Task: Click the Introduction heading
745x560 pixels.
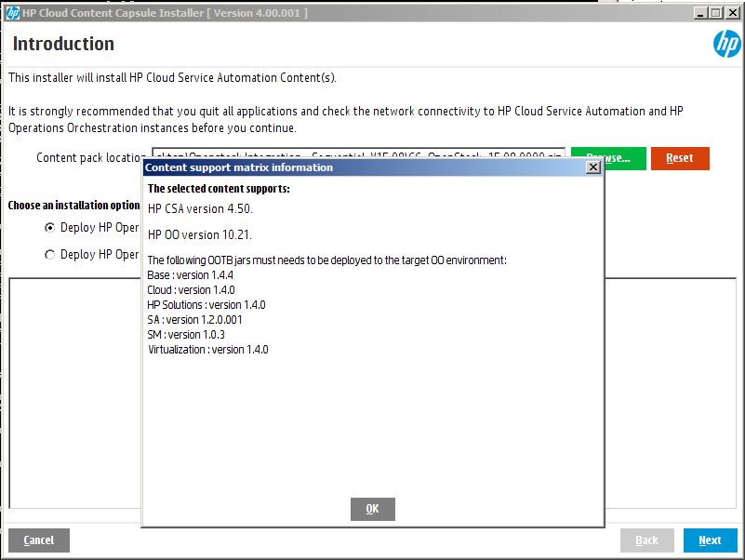Action: [63, 44]
